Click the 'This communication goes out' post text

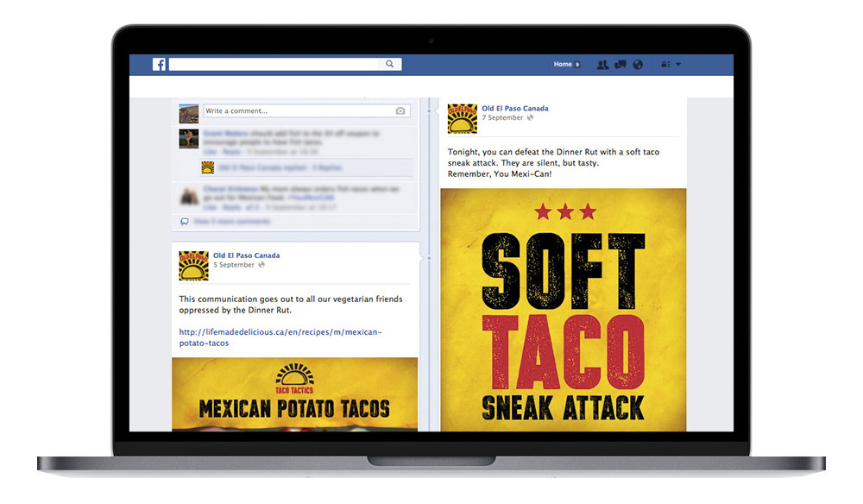pos(291,305)
